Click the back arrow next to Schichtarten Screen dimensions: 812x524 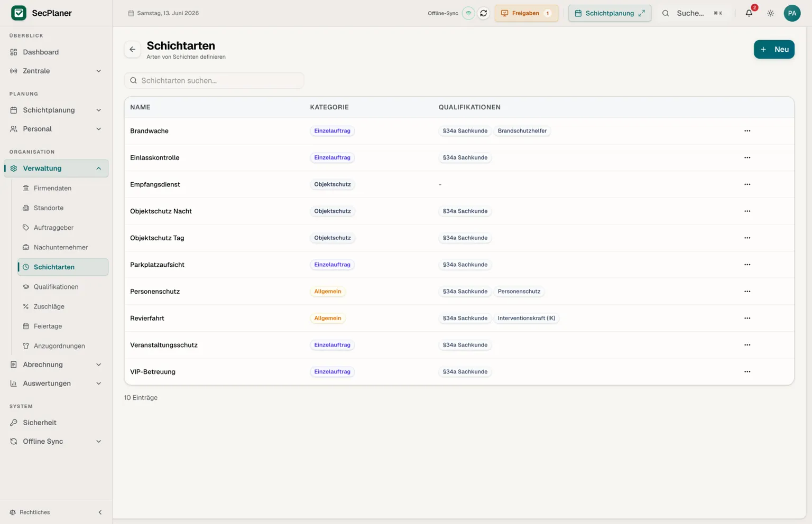point(133,50)
